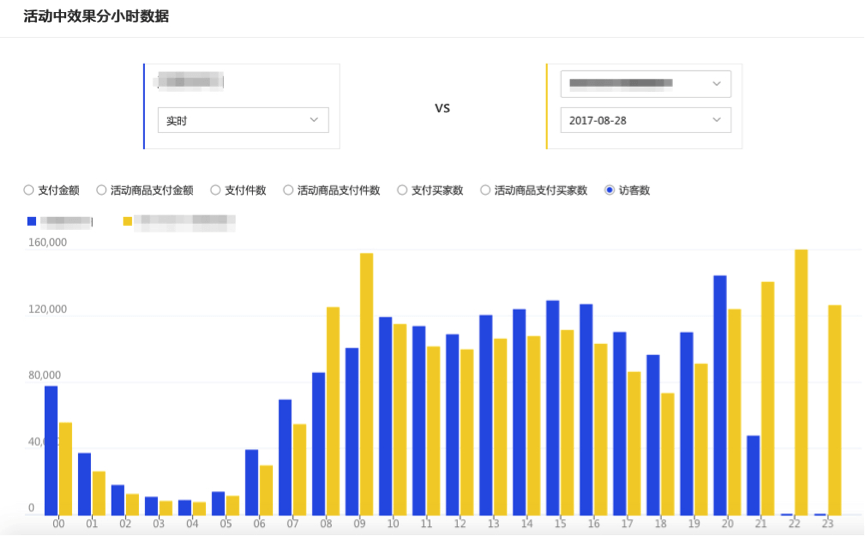This screenshot has height=536, width=865.
Task: Open the 实时 dropdown
Action: (243, 120)
